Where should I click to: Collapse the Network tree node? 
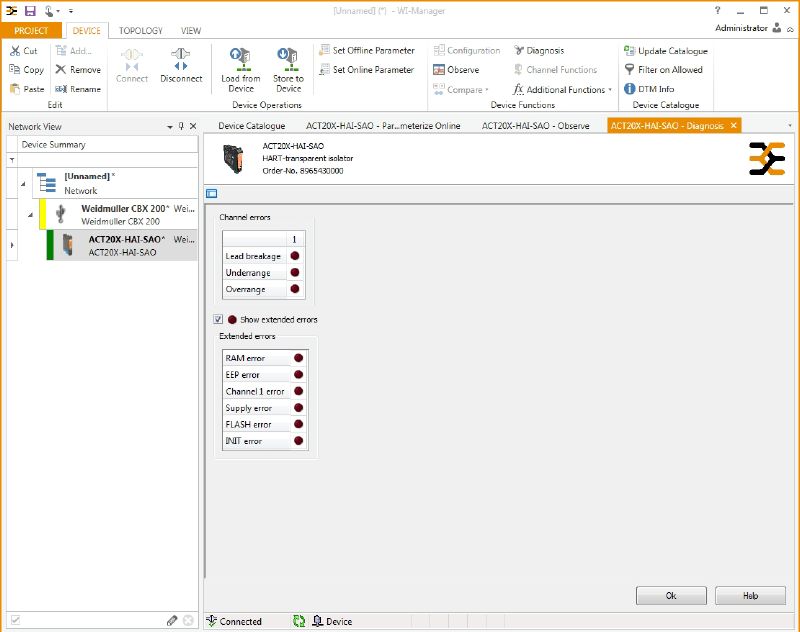(22, 183)
